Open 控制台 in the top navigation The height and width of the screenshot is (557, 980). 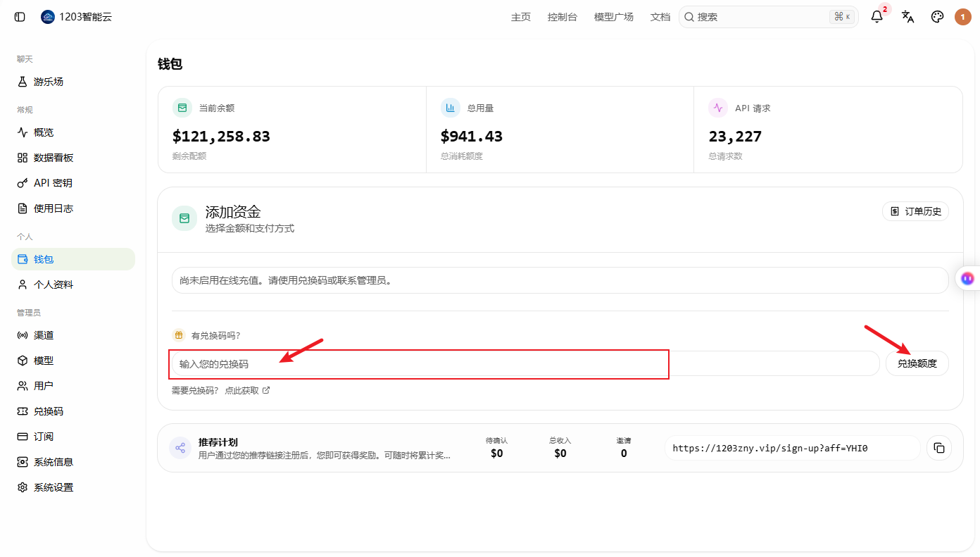(563, 17)
